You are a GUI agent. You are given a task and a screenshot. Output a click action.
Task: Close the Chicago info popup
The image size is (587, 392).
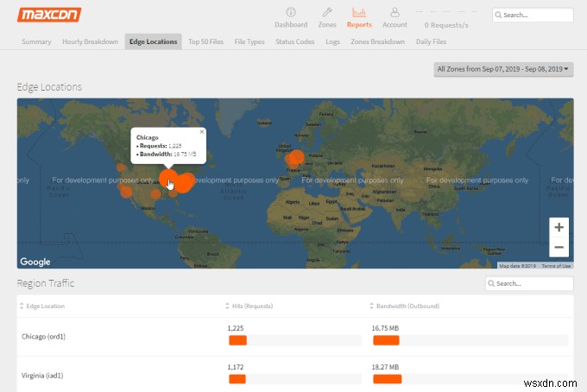pyautogui.click(x=202, y=132)
